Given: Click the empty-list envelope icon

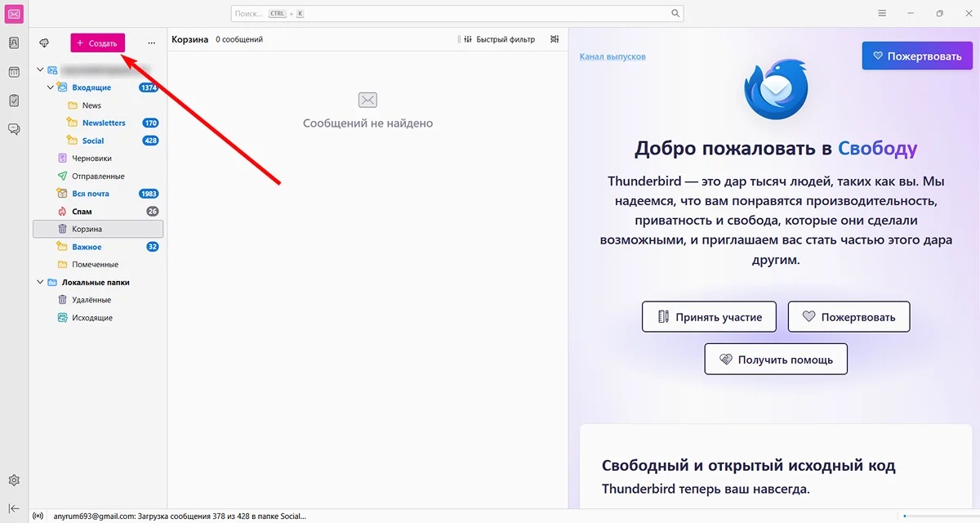Looking at the screenshot, I should [367, 100].
